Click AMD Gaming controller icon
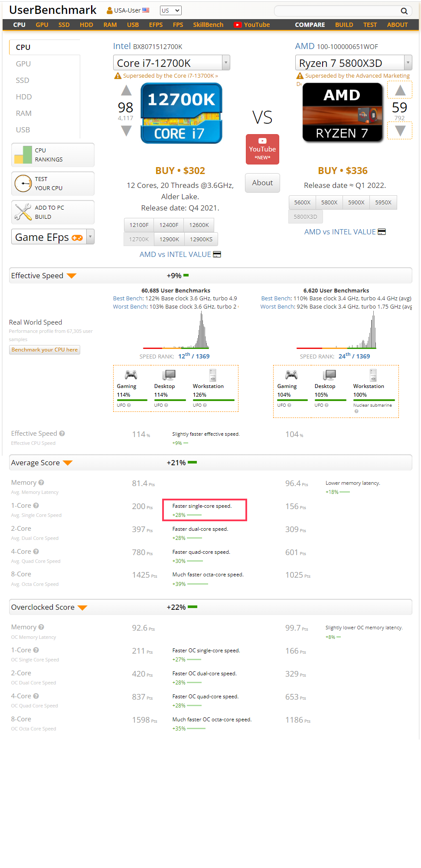The image size is (421, 868). (x=291, y=375)
